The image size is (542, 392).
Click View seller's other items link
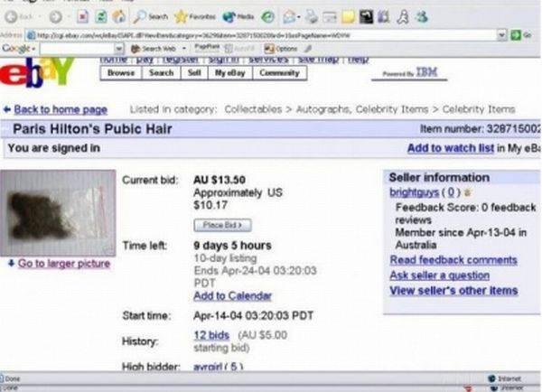[453, 290]
